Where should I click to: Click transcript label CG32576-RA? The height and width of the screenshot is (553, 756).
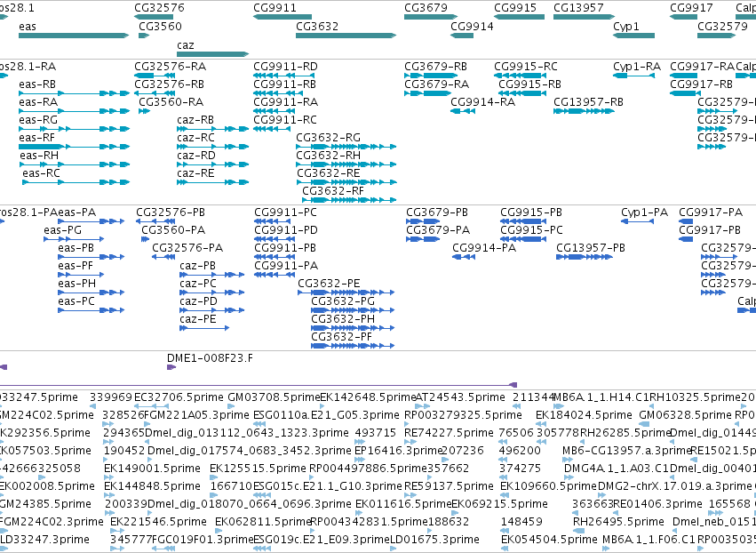[171, 66]
